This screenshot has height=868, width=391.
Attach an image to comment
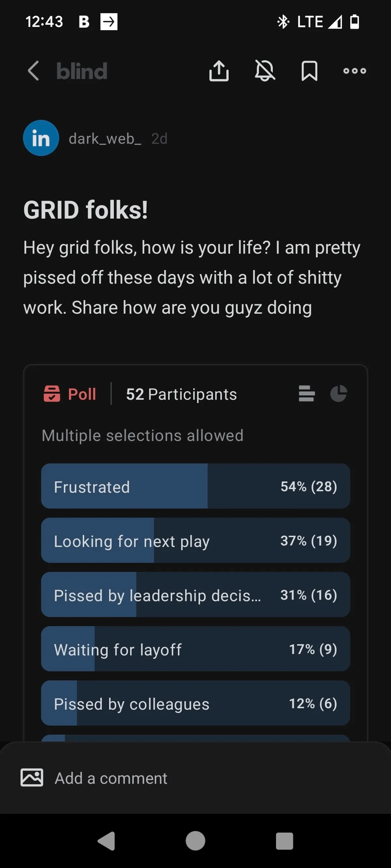[x=32, y=778]
